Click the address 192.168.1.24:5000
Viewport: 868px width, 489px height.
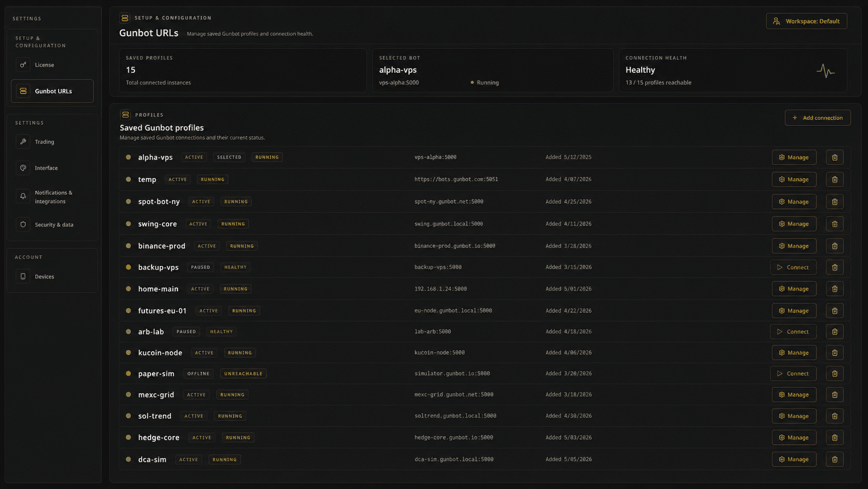pos(440,289)
